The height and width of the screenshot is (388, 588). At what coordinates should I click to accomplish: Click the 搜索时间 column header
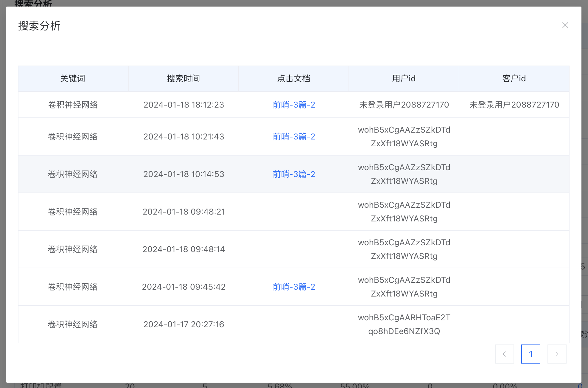point(183,79)
